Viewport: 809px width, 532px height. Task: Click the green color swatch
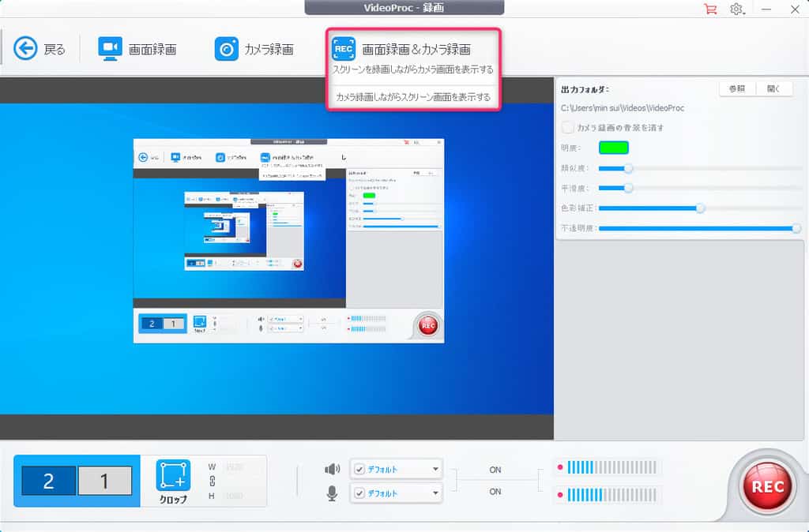[x=614, y=147]
